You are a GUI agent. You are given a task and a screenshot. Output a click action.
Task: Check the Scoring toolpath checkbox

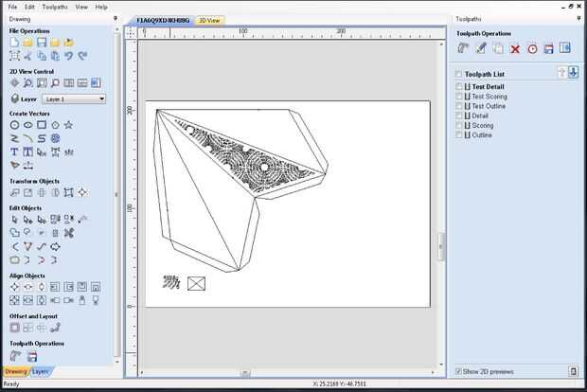point(459,125)
